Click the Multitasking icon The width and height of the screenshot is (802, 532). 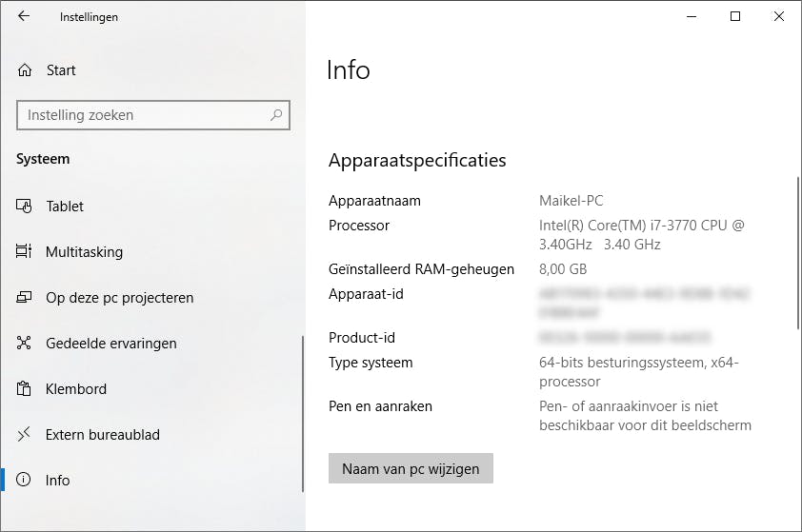[x=25, y=252]
